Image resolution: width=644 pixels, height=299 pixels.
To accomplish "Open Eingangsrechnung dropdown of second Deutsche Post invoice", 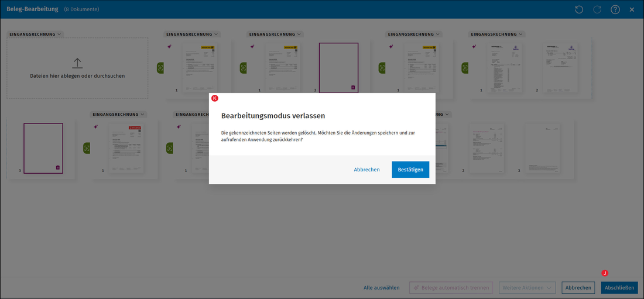I will [x=275, y=34].
